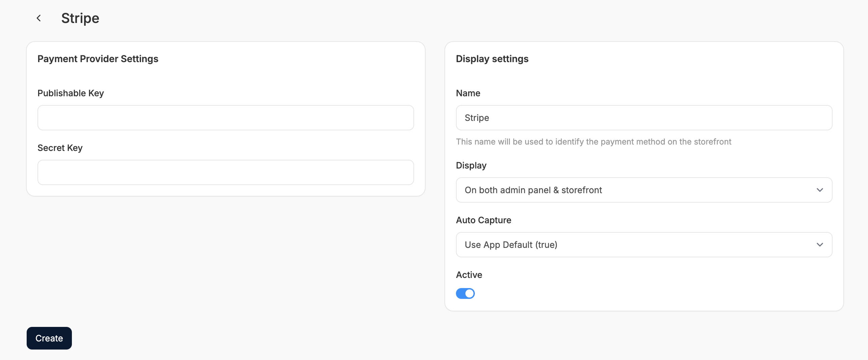
Task: Click the Secret Key label
Action: [60, 148]
